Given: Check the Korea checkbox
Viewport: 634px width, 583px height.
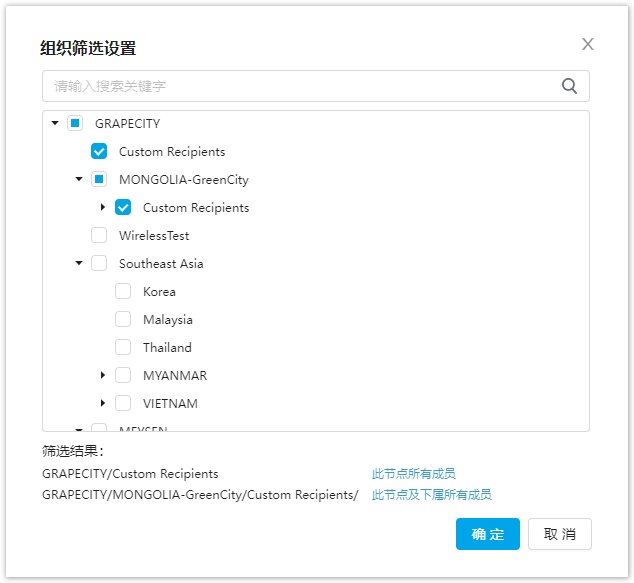Looking at the screenshot, I should tap(123, 291).
